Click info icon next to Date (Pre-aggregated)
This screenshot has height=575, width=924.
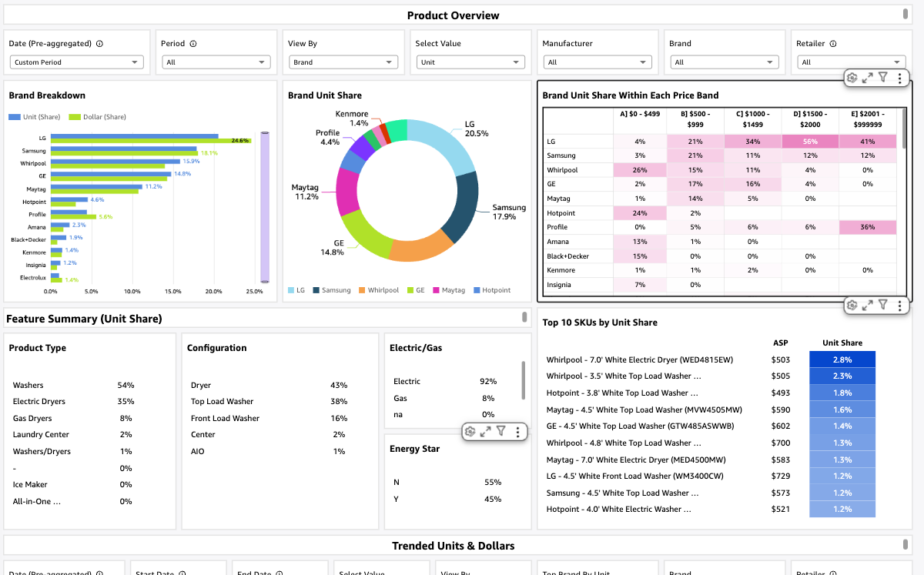point(100,44)
